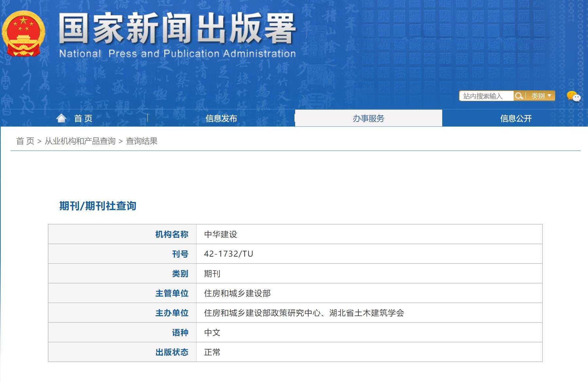588x382 pixels.
Task: Expand the 类别 dropdown arrow
Action: pos(549,96)
